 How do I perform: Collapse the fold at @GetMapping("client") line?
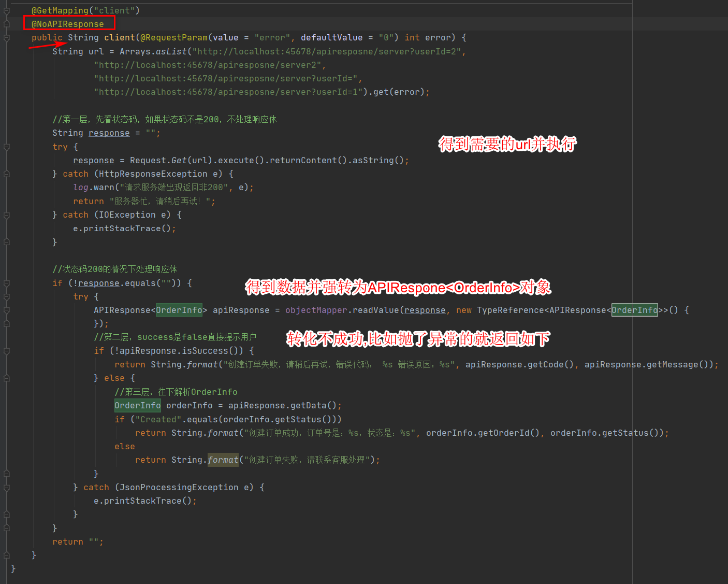tap(7, 11)
